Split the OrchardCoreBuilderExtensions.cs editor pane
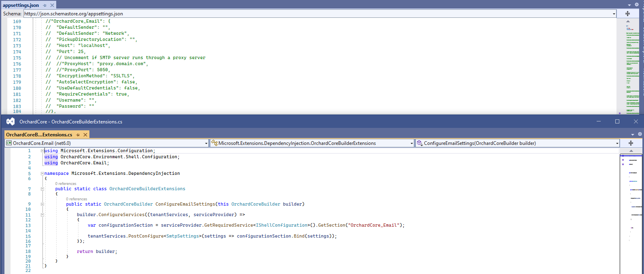 [631, 143]
